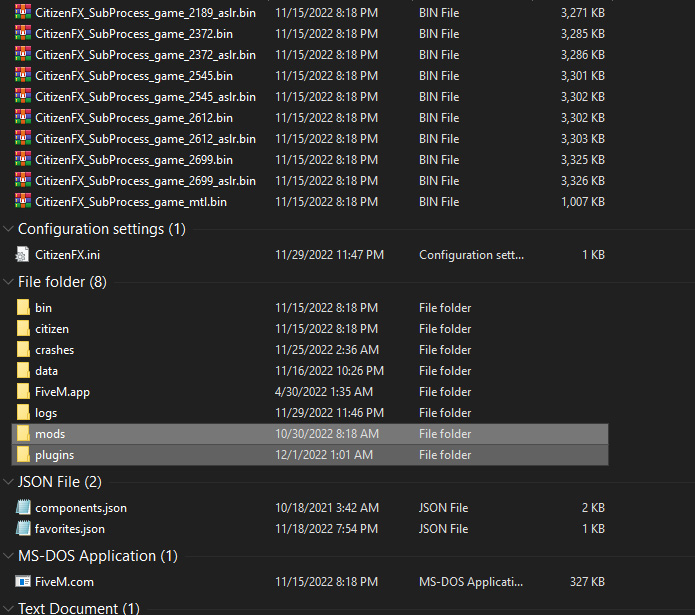The width and height of the screenshot is (695, 615).
Task: Select CitizenFX_SubProcess_game_2699_aslr.bin file
Action: (x=145, y=181)
